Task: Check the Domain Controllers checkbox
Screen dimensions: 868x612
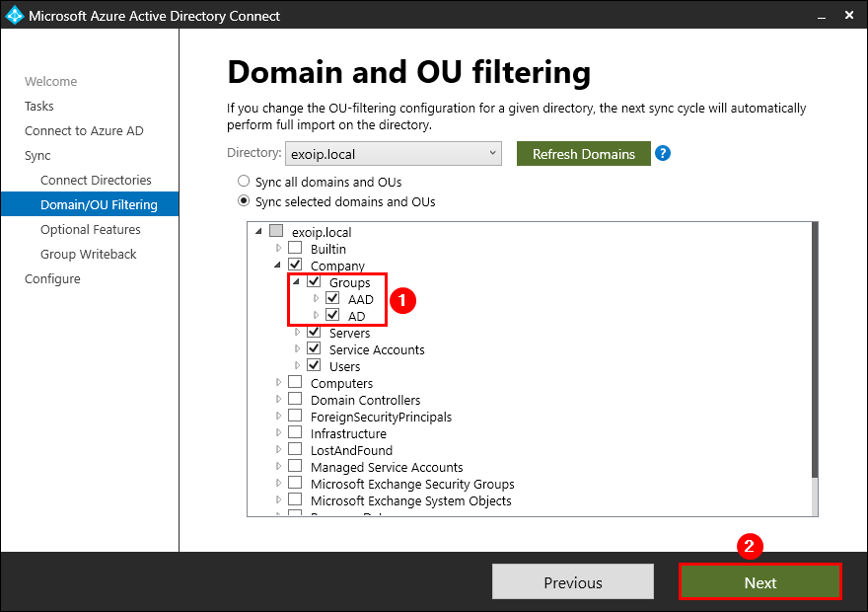Action: coord(295,400)
